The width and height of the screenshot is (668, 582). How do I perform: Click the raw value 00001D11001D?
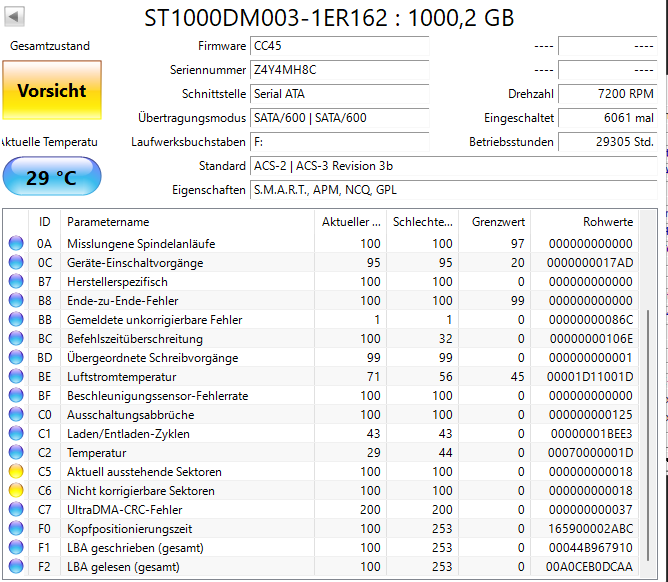pyautogui.click(x=590, y=376)
